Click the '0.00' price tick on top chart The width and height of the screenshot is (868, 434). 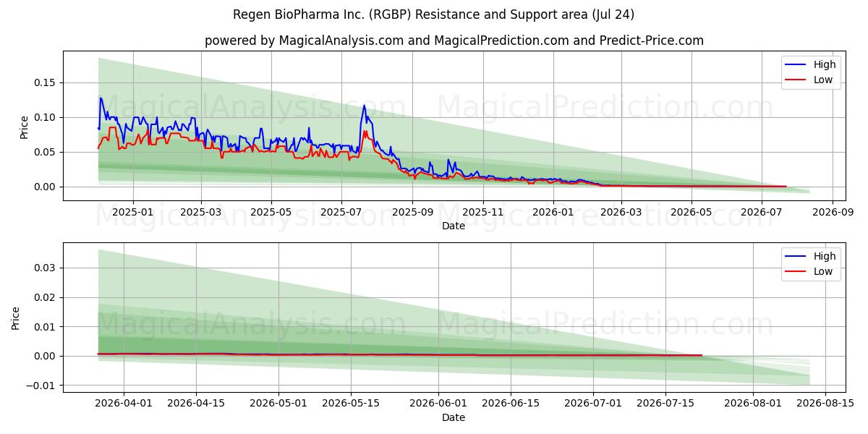pyautogui.click(x=46, y=187)
